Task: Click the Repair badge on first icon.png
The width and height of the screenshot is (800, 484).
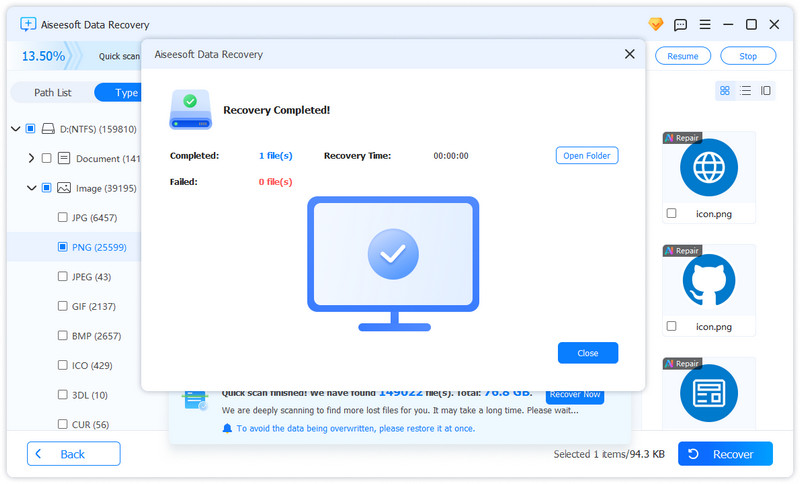Action: pyautogui.click(x=682, y=138)
